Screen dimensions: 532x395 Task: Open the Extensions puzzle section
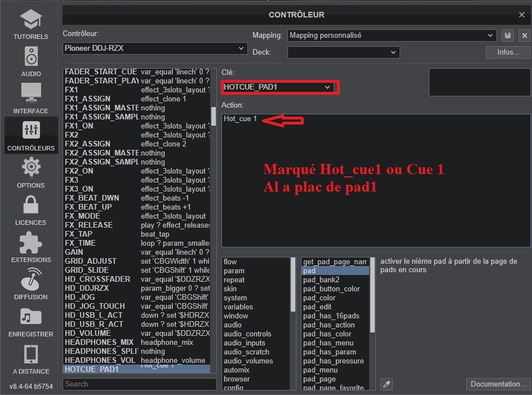[x=30, y=247]
